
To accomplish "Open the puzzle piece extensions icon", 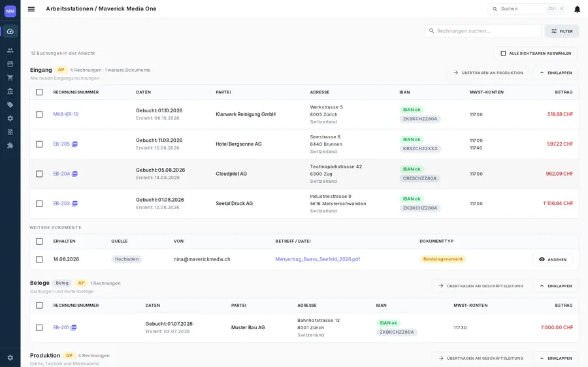I will coord(10,146).
